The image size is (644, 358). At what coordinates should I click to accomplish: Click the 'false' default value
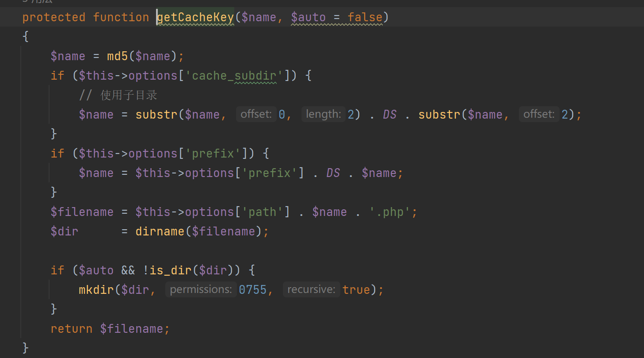(365, 17)
